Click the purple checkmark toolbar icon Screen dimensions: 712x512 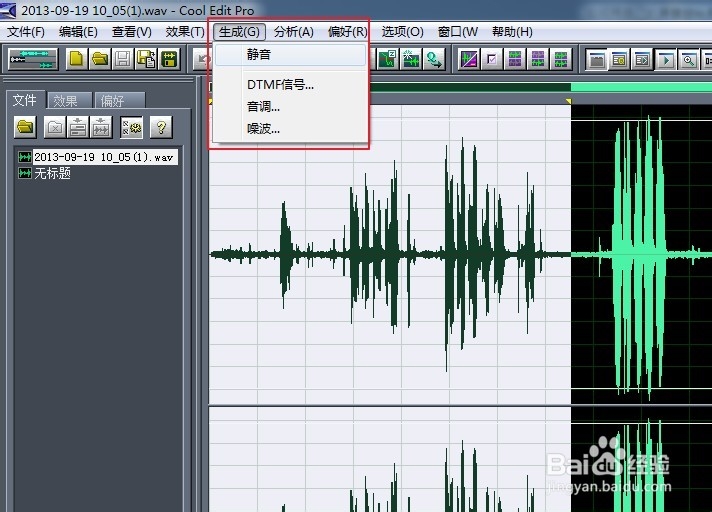pyautogui.click(x=492, y=59)
